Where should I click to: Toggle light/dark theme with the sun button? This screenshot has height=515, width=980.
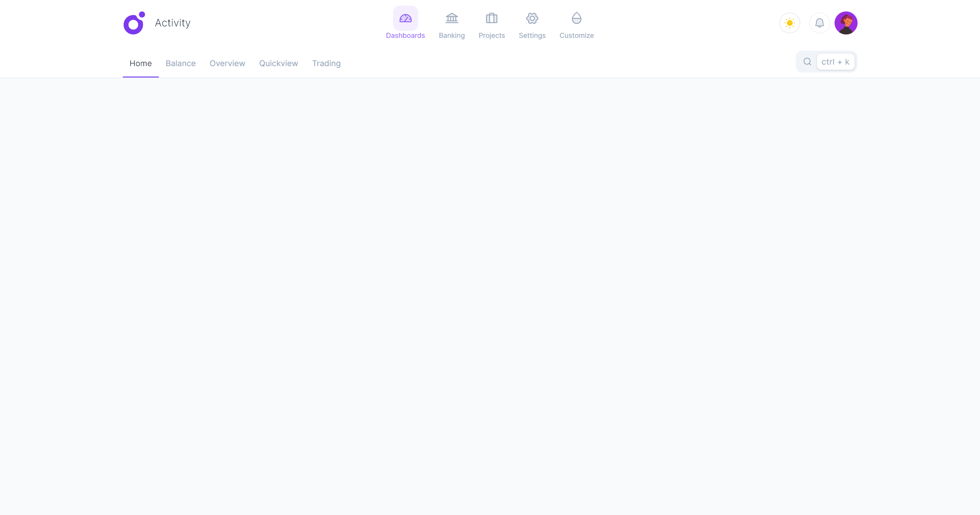(789, 23)
